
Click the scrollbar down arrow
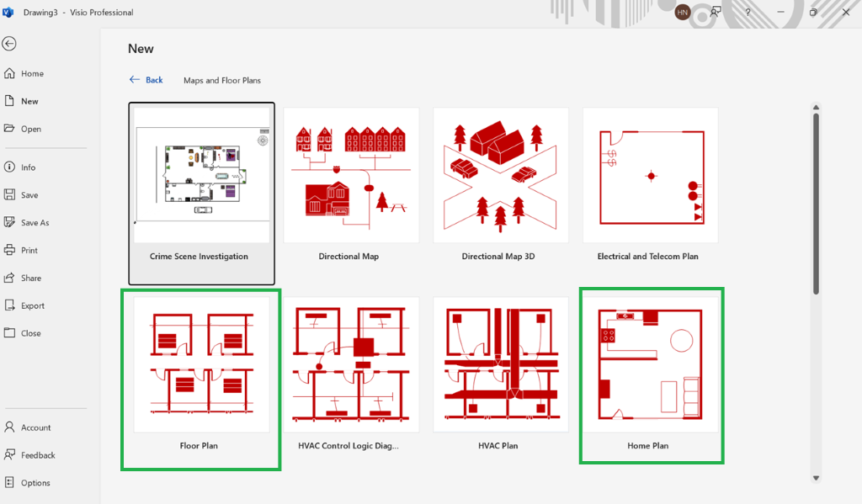(816, 478)
